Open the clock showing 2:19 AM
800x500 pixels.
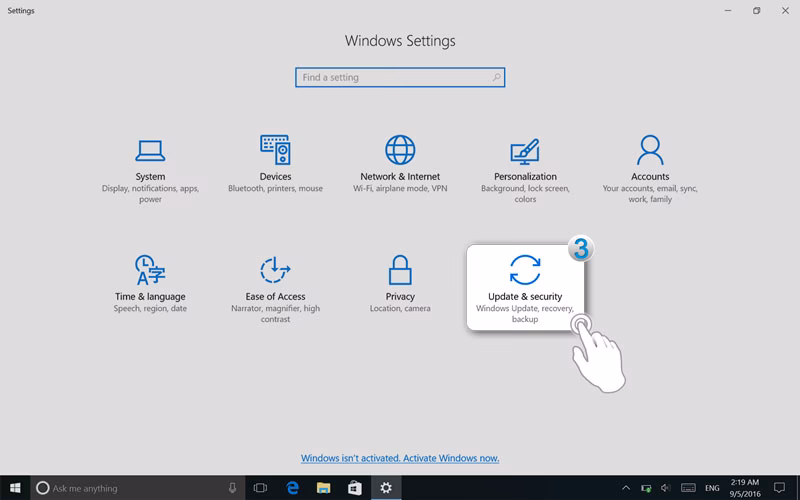click(744, 488)
